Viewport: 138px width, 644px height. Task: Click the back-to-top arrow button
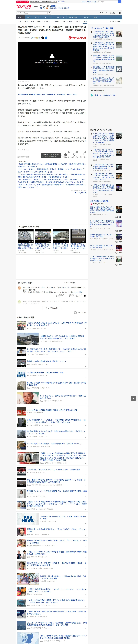click(133, 398)
